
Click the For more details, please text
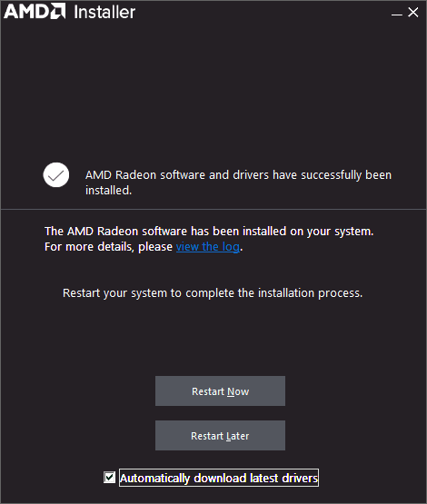pos(109,247)
